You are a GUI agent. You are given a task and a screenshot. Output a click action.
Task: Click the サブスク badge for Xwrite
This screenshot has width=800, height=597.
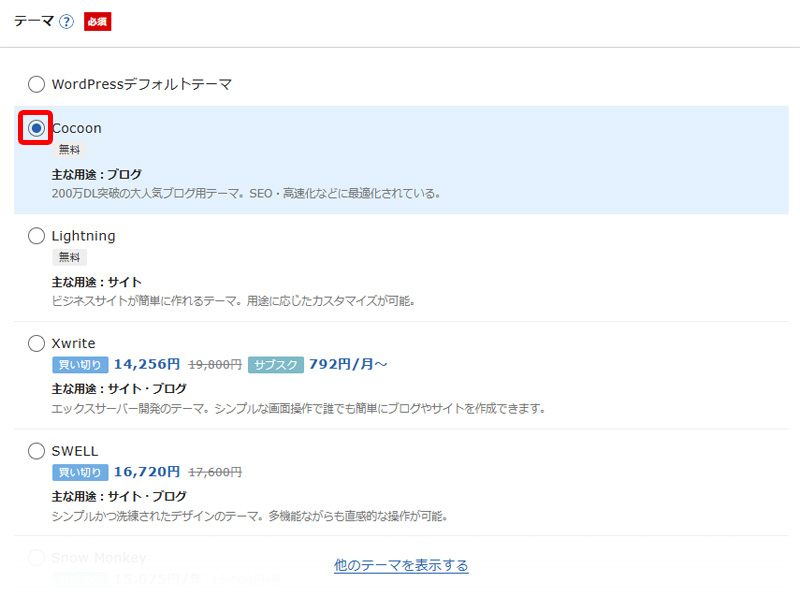click(275, 365)
